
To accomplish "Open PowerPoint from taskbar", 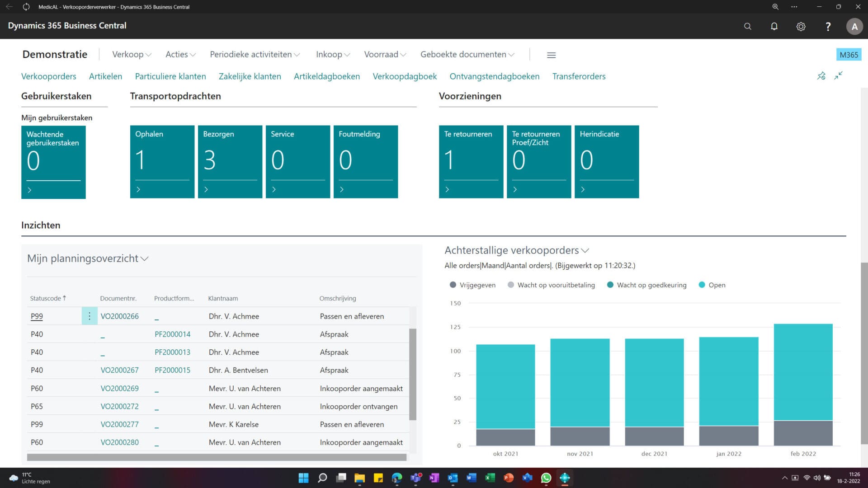I will (509, 478).
